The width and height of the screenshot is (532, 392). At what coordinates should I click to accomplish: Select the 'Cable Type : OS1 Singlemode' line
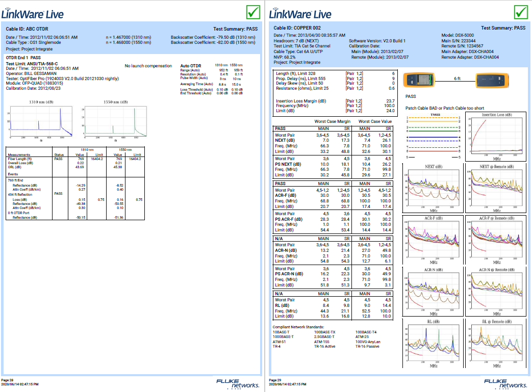(x=33, y=42)
